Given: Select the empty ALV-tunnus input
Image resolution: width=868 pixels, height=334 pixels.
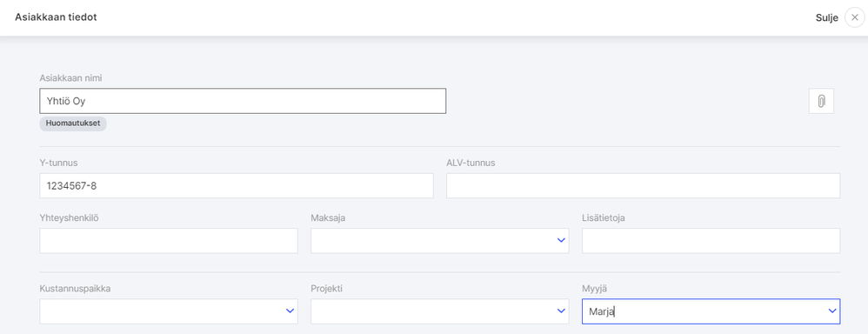Looking at the screenshot, I should pos(644,185).
